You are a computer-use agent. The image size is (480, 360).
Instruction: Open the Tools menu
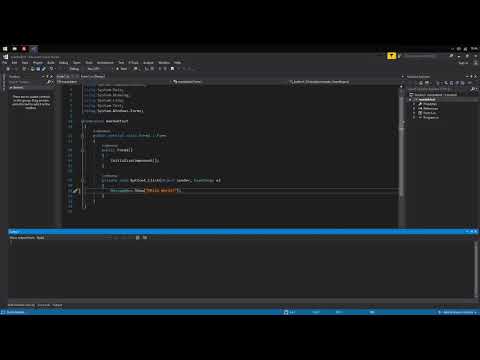coord(89,63)
